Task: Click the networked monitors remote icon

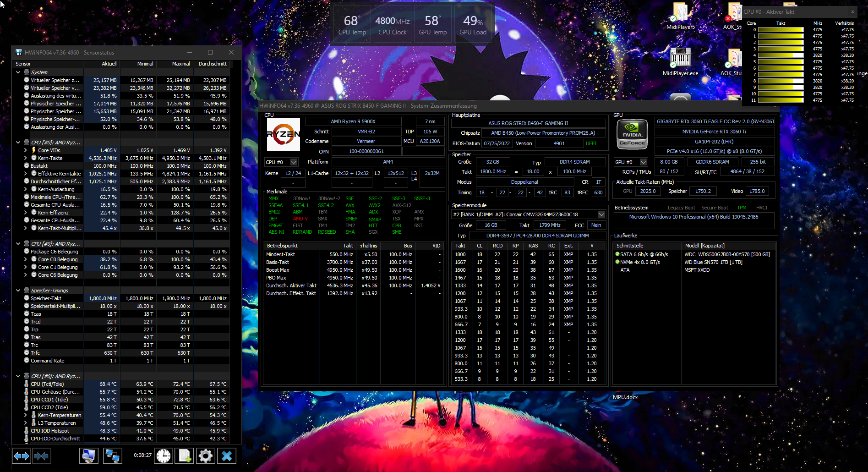Action: 112,456
